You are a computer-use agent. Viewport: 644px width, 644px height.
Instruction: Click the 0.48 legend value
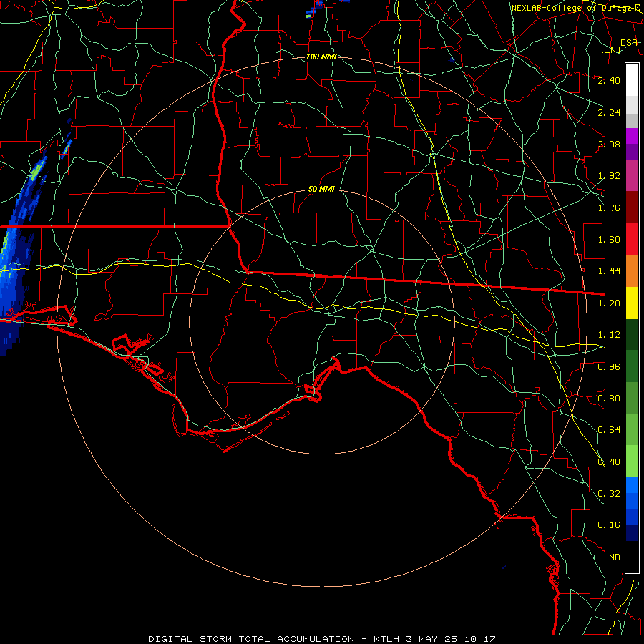[x=609, y=462]
